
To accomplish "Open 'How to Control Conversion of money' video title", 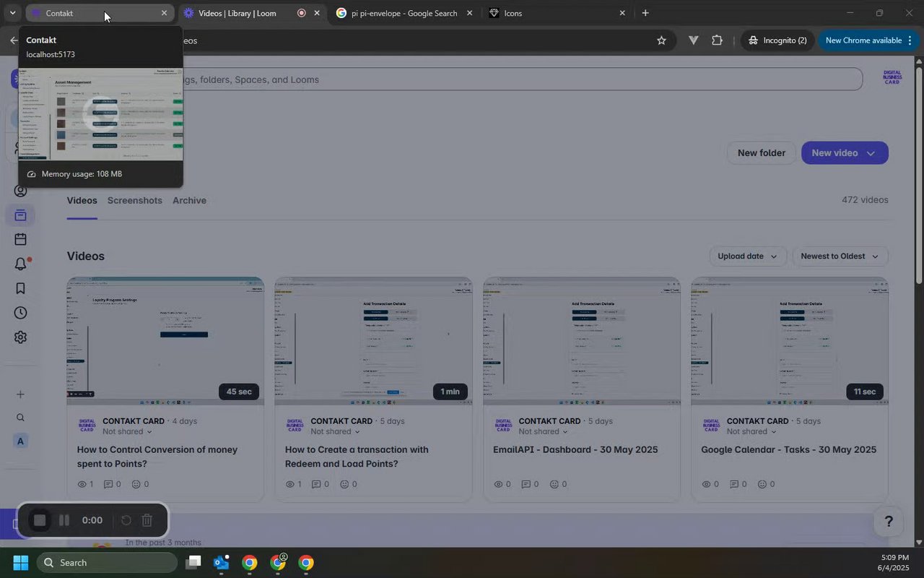I will (157, 457).
